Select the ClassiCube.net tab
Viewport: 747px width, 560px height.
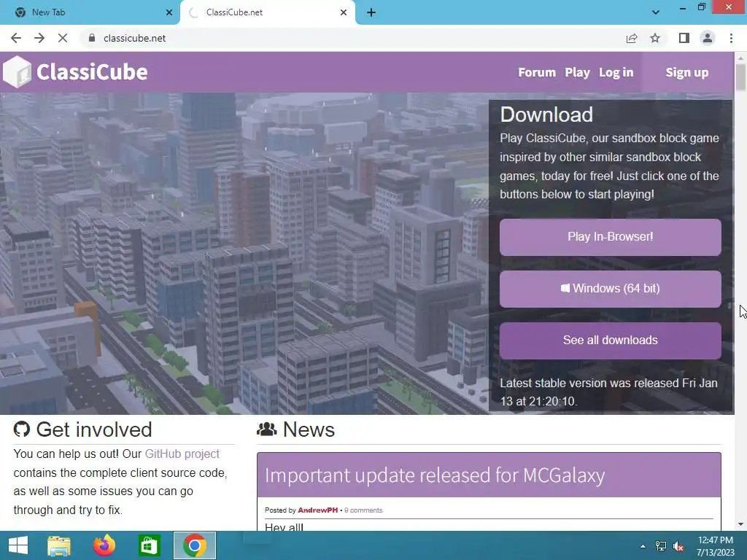coord(268,12)
